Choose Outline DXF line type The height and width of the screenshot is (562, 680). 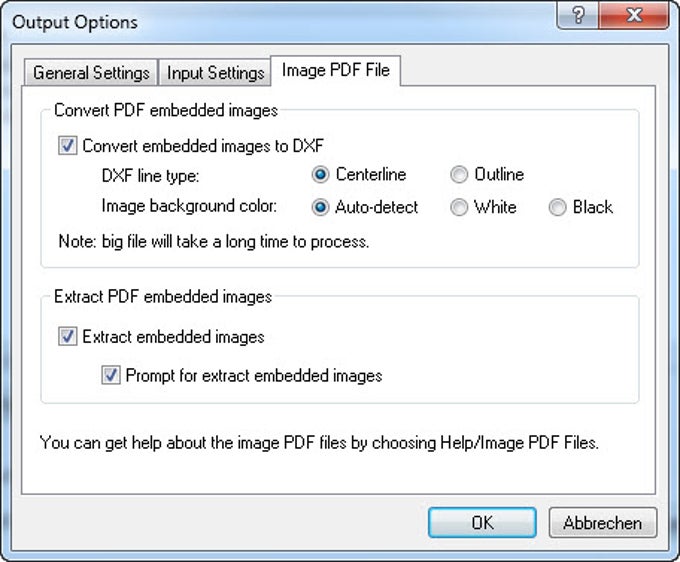click(459, 175)
